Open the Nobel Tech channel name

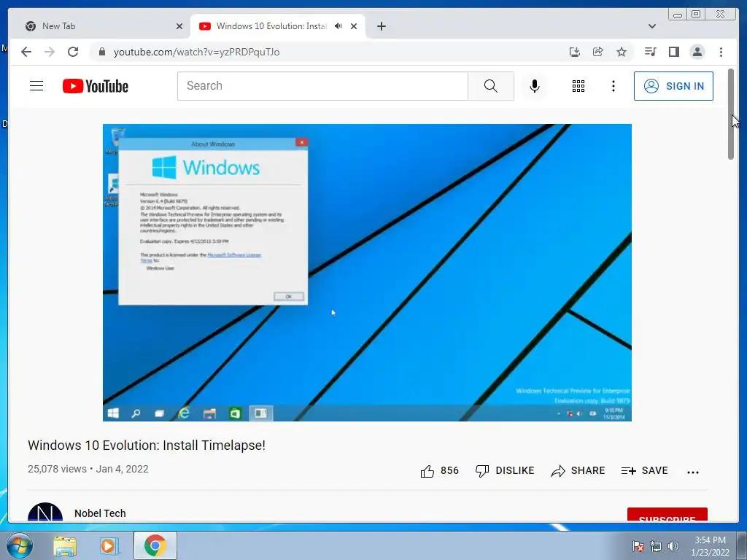(x=100, y=513)
